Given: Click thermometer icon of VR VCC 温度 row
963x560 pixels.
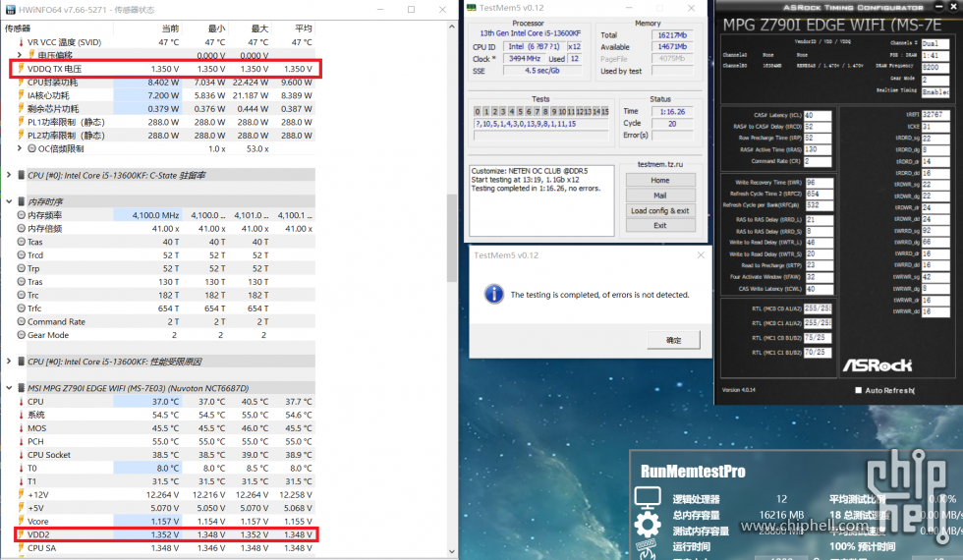Looking at the screenshot, I should click(22, 42).
